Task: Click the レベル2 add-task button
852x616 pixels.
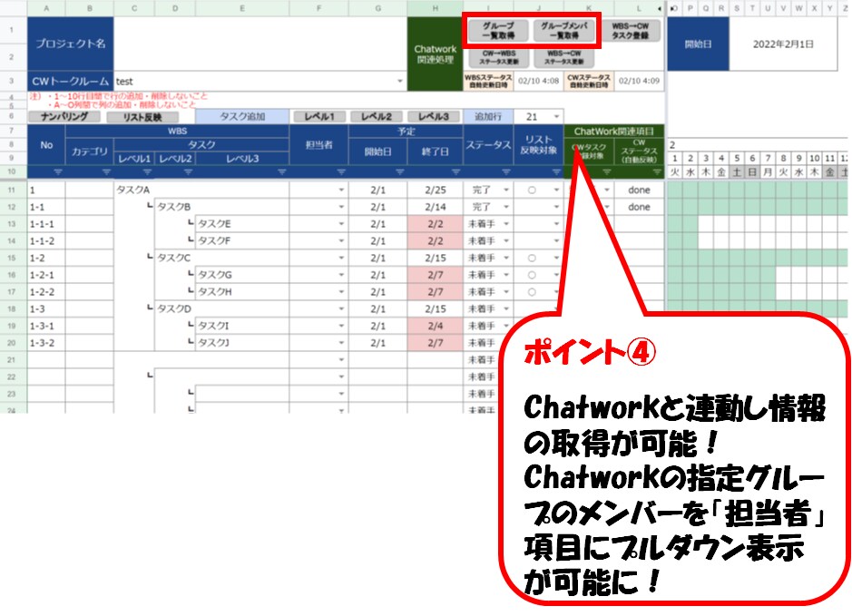Action: (x=376, y=116)
